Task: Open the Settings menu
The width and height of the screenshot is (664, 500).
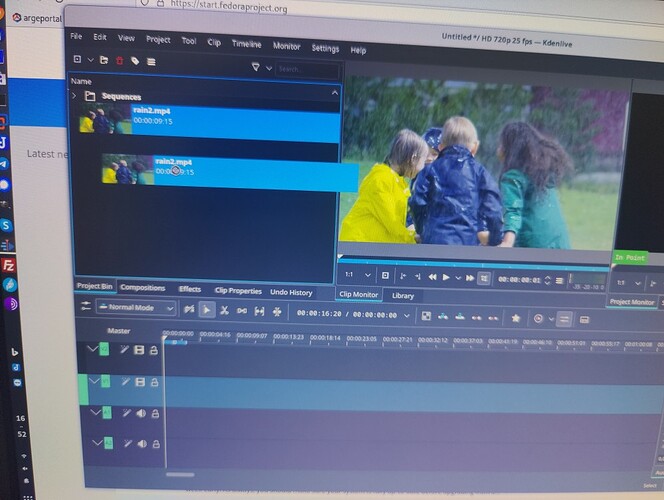Action: pyautogui.click(x=325, y=48)
